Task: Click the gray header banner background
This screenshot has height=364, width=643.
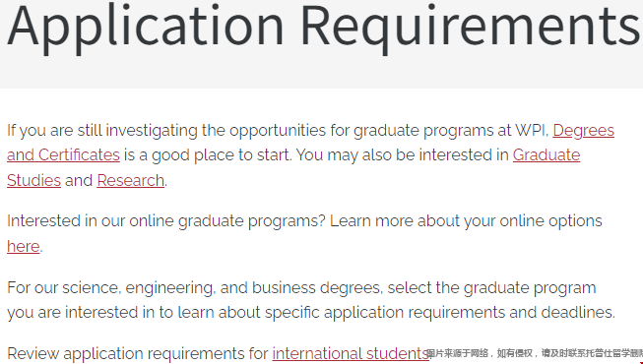Action: [321, 73]
